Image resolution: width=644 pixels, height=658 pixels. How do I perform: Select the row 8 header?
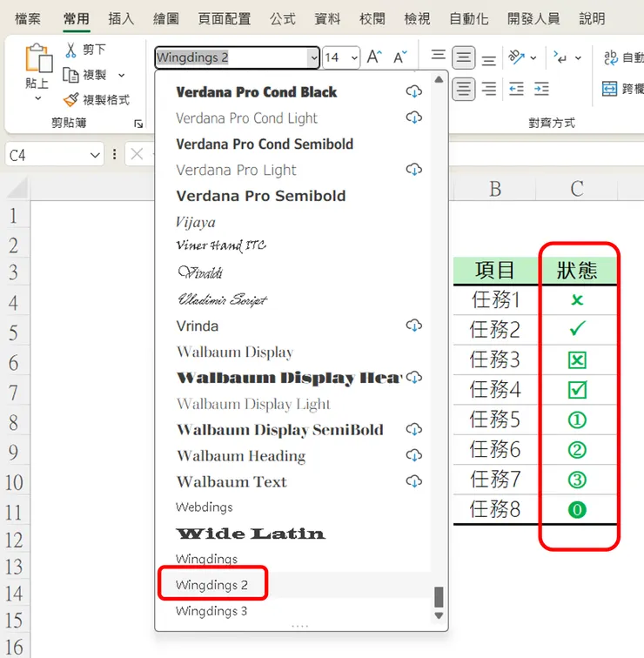coord(14,421)
